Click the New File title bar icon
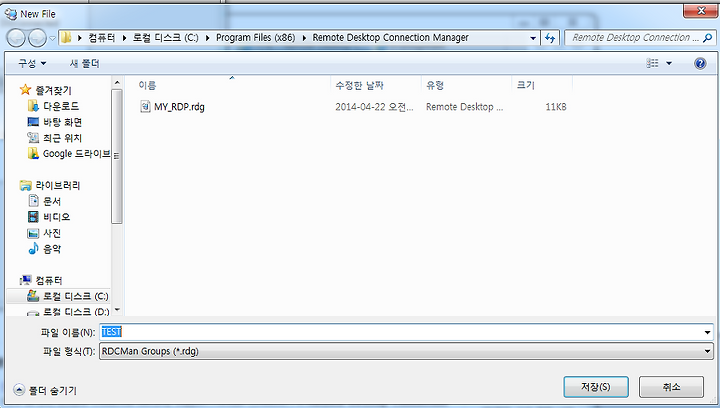 [x=11, y=14]
